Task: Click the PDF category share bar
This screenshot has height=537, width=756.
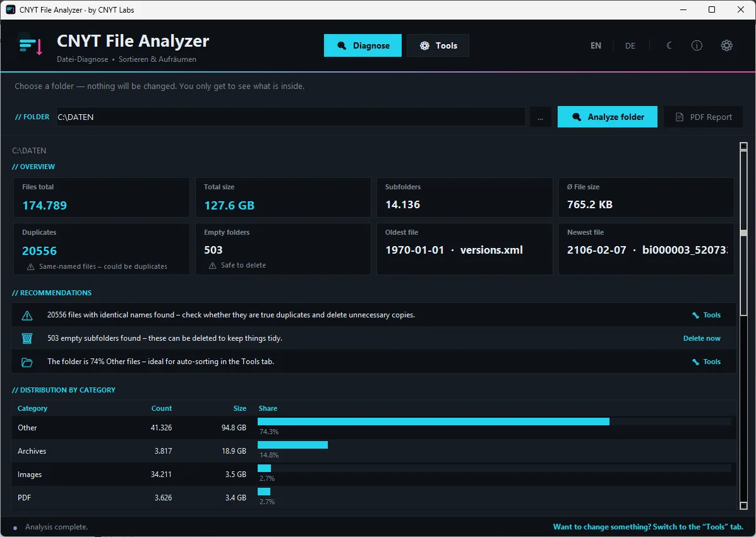Action: (x=264, y=492)
